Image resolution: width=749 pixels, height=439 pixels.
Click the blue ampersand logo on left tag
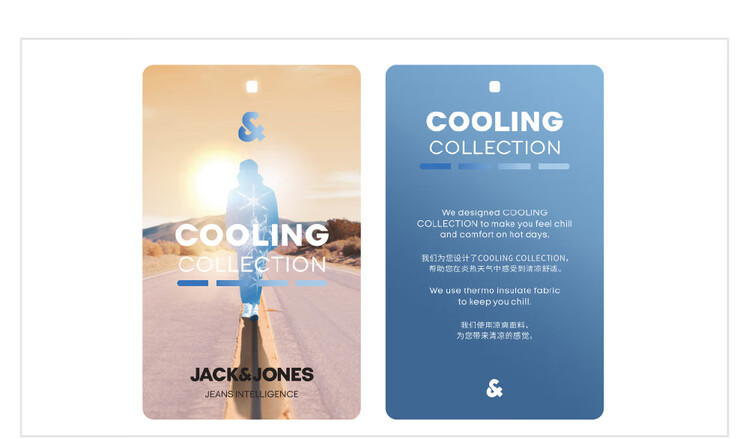251,127
